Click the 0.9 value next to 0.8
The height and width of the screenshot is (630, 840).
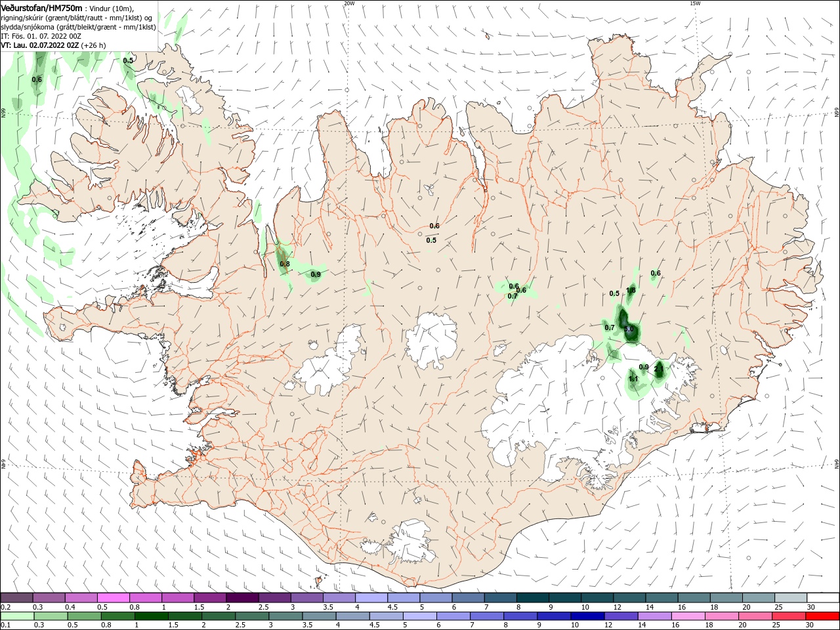coord(316,275)
